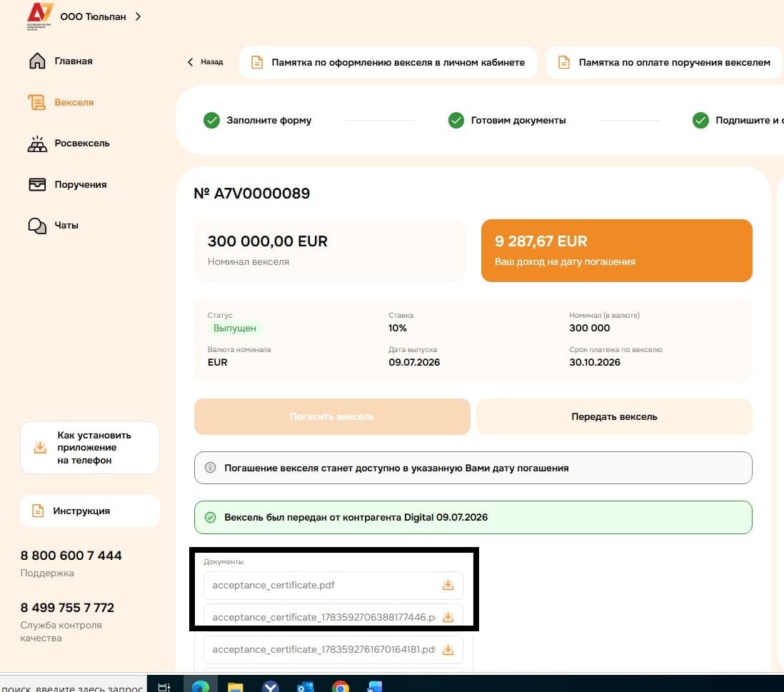Click quality control phone 8 499 755 7 772
The image size is (784, 692).
(x=68, y=608)
